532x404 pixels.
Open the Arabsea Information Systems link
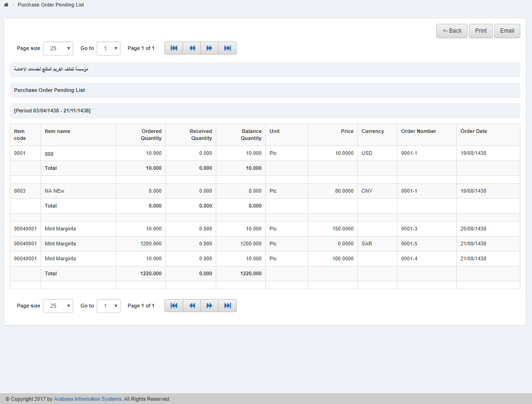tap(87, 399)
